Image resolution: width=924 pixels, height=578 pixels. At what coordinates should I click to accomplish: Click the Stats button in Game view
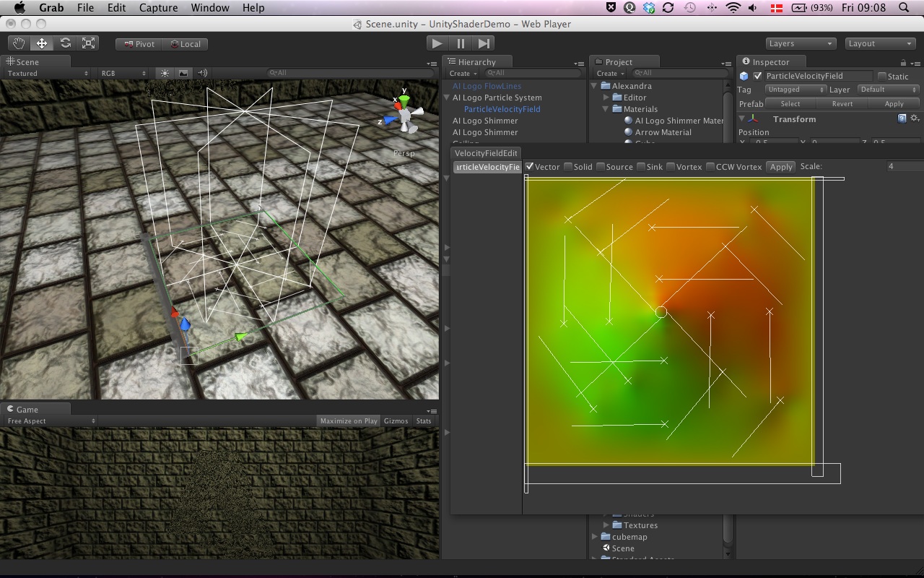coord(424,421)
